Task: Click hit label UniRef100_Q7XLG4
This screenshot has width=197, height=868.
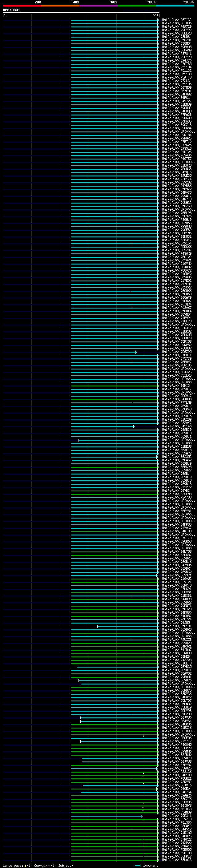Action: (x=177, y=81)
